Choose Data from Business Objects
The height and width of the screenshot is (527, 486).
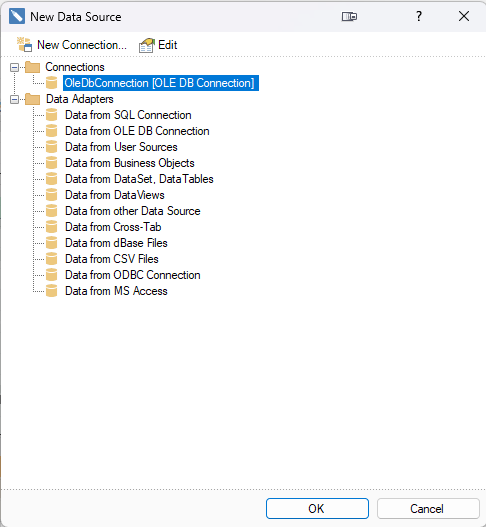pyautogui.click(x=130, y=163)
